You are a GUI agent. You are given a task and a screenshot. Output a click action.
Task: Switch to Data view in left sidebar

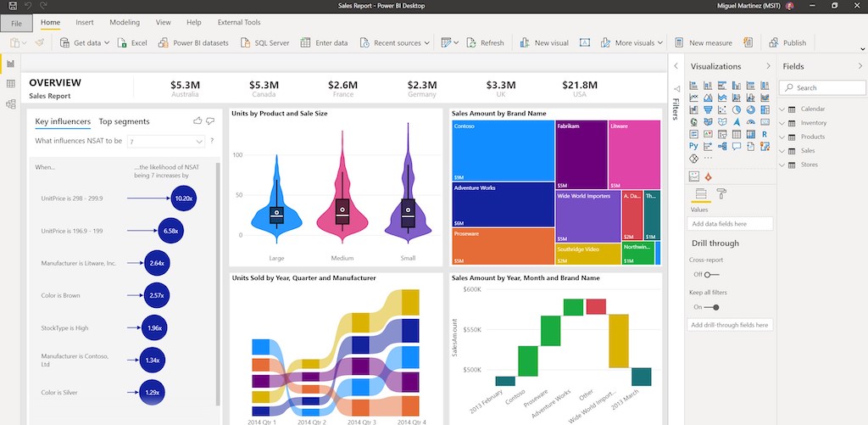click(x=11, y=84)
